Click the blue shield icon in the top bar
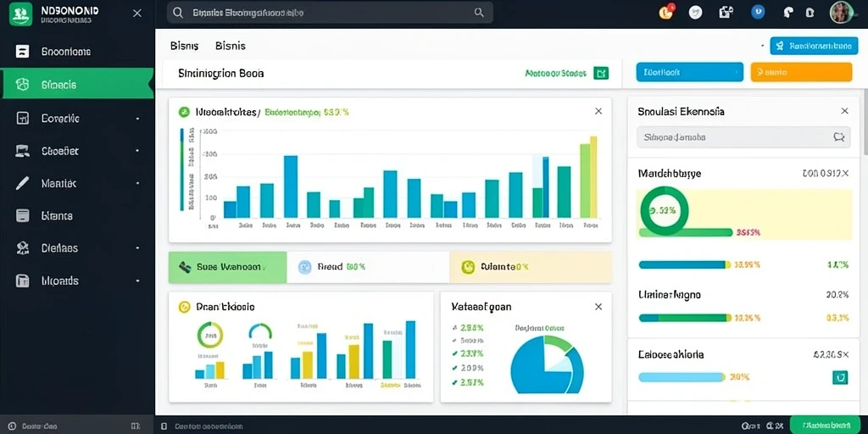The height and width of the screenshot is (434, 868). (757, 12)
